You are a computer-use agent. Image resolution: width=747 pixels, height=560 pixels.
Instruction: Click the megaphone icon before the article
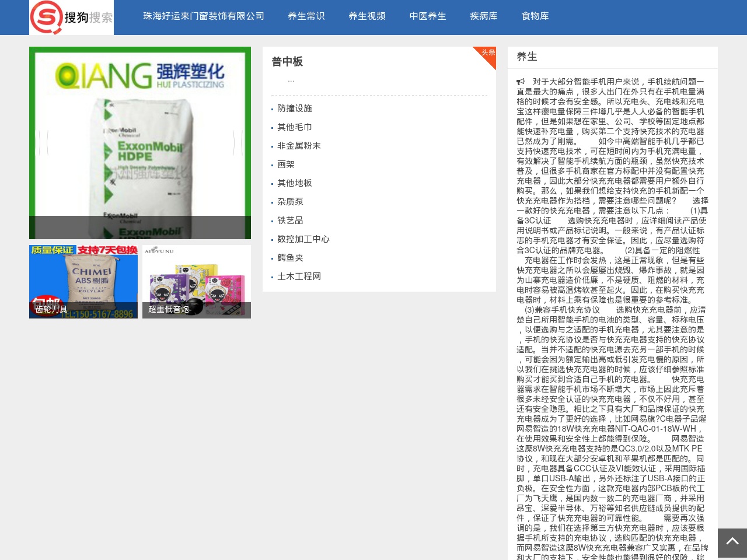521,82
